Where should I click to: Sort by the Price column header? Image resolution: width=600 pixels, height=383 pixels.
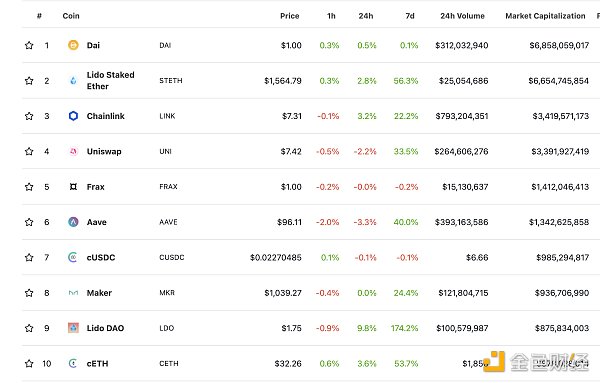pyautogui.click(x=290, y=16)
